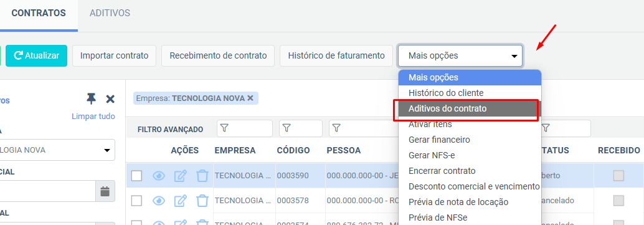Edit contract 0003578 with pencil icon
644x225 pixels.
[x=181, y=201]
